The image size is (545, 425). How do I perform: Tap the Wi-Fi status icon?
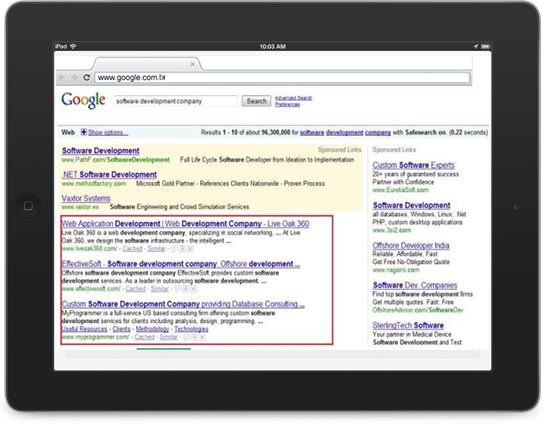(x=73, y=46)
